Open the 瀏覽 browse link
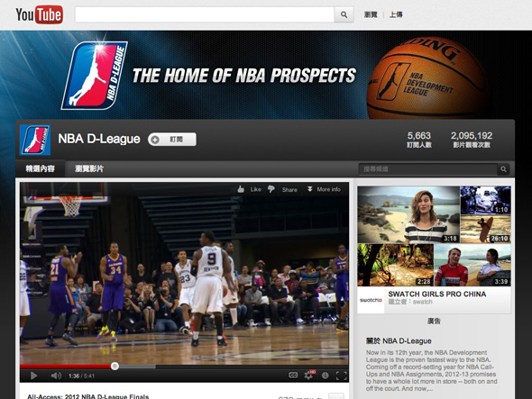 coord(371,14)
